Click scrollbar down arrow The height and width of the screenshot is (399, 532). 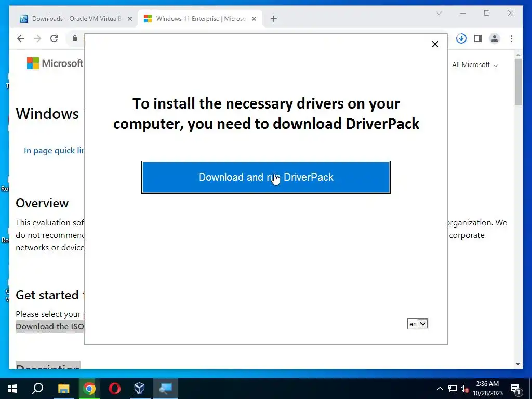518,364
